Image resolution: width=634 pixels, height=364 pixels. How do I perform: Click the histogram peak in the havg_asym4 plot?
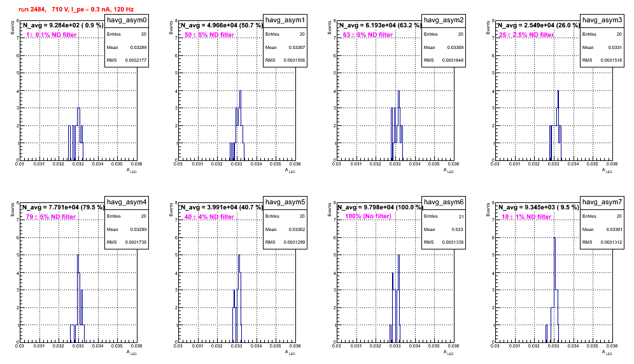point(78,255)
